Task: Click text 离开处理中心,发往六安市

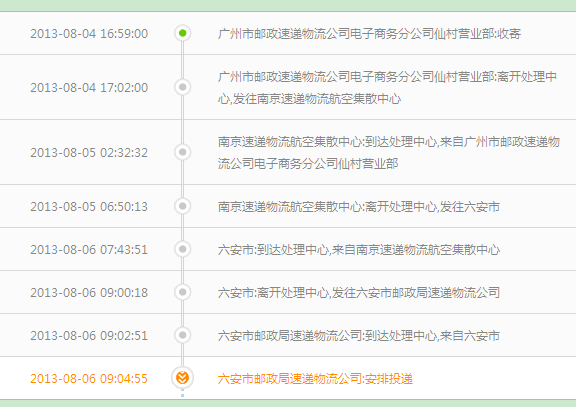Action: 432,207
